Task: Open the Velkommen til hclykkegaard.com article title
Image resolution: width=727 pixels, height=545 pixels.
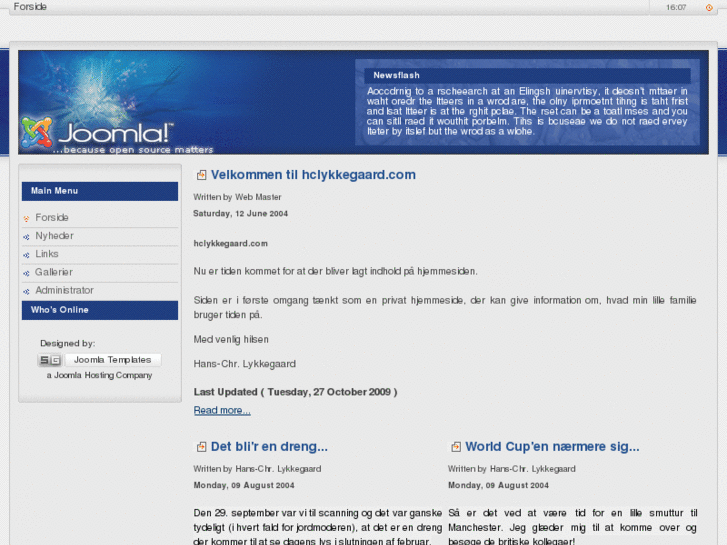Action: pyautogui.click(x=313, y=175)
